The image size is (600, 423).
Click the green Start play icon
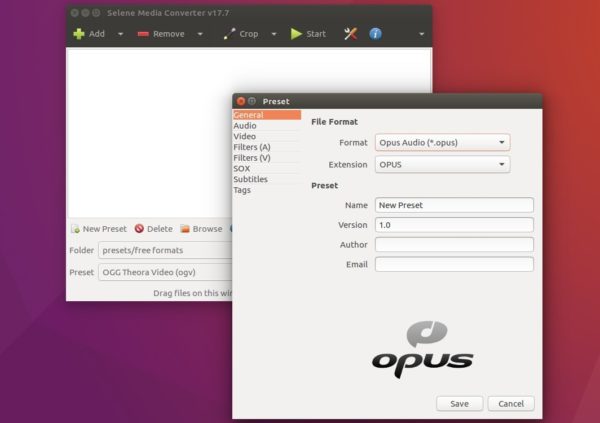pos(296,34)
